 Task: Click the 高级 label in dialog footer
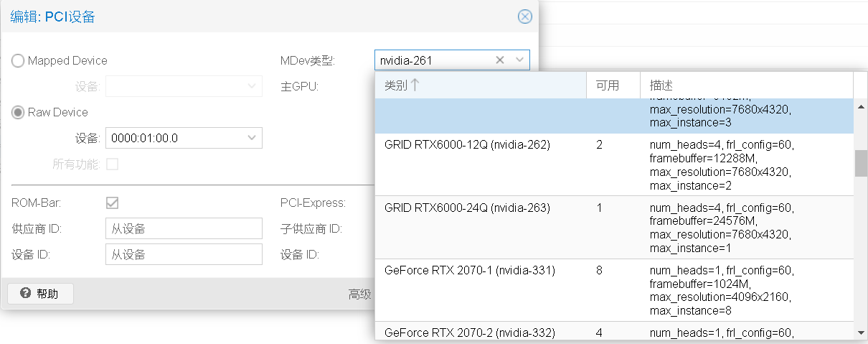(359, 294)
